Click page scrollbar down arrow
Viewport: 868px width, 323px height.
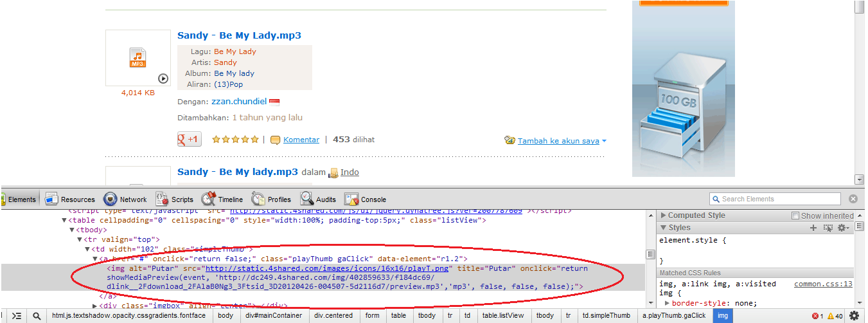859,180
